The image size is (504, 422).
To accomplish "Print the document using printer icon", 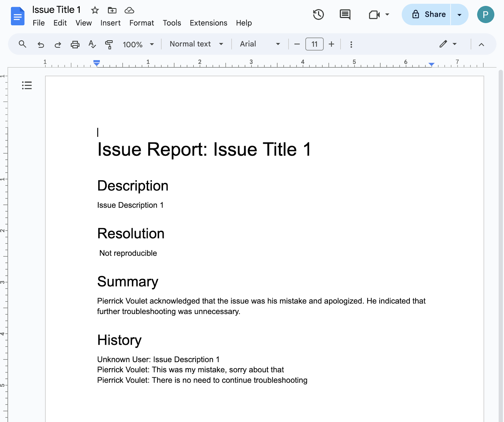I will (x=75, y=44).
